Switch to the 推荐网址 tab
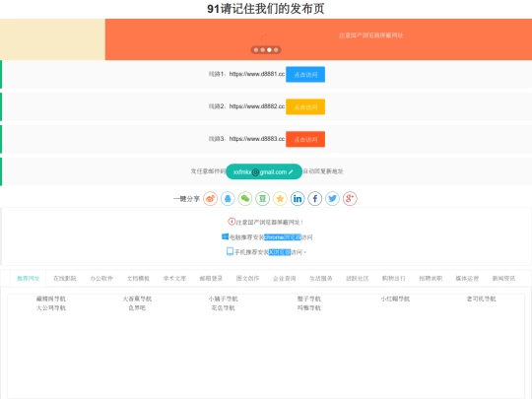 click(x=29, y=279)
